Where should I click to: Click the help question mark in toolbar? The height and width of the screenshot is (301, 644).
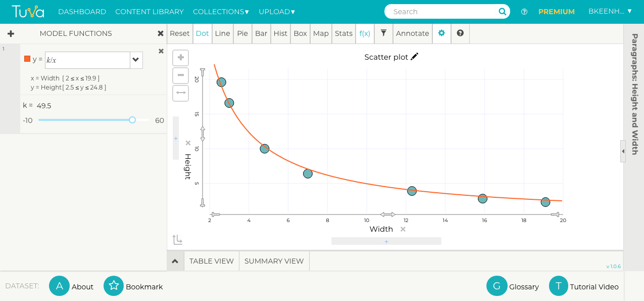(x=460, y=33)
